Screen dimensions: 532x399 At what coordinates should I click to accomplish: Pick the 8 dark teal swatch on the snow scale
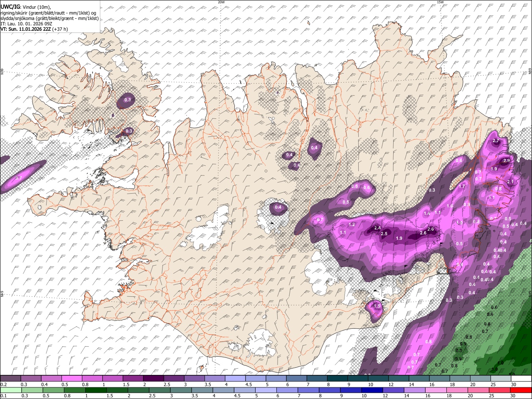pos(337,379)
